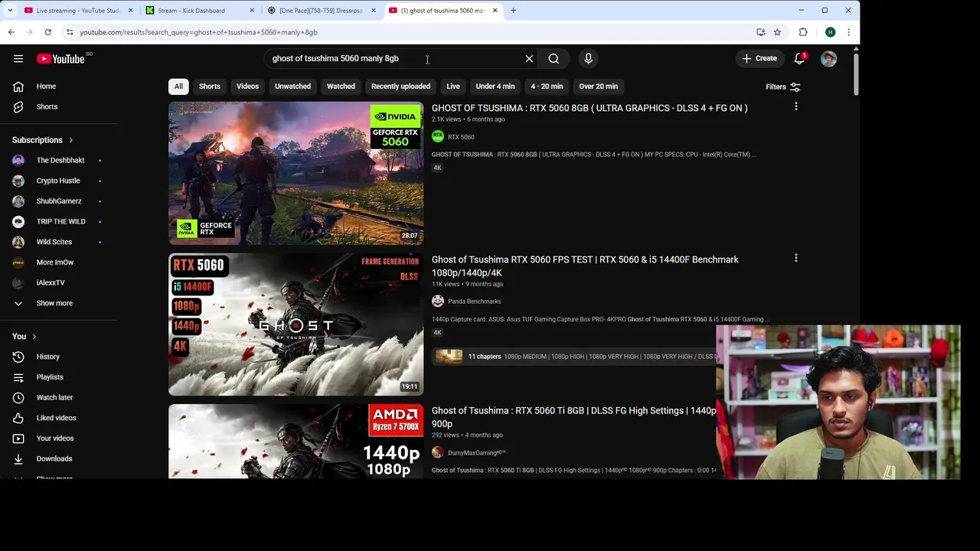
Task: Open the YouTube hamburger guide menu
Action: [18, 59]
